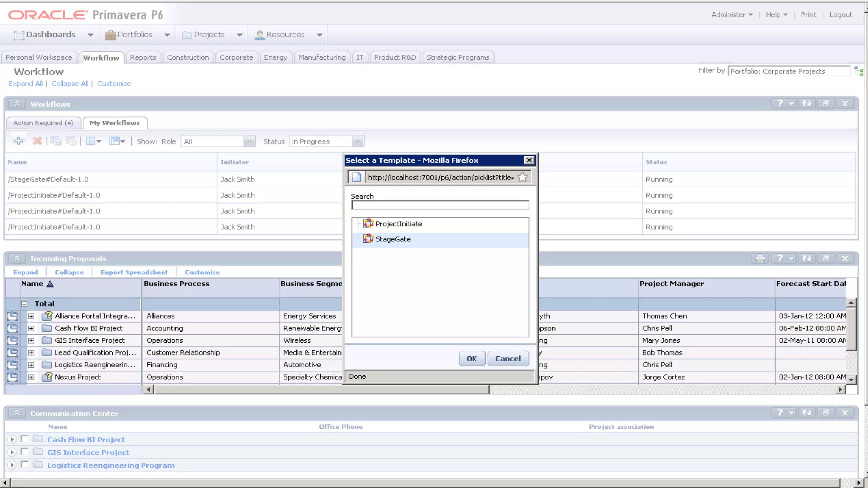
Task: Click the red delete workflow icon
Action: click(x=37, y=141)
